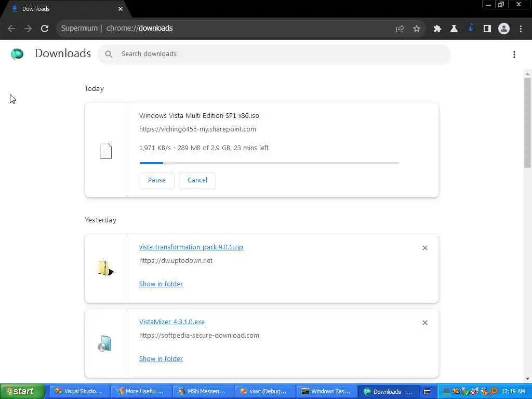The height and width of the screenshot is (399, 532).
Task: Go back using the browser back arrow
Action: pyautogui.click(x=11, y=29)
